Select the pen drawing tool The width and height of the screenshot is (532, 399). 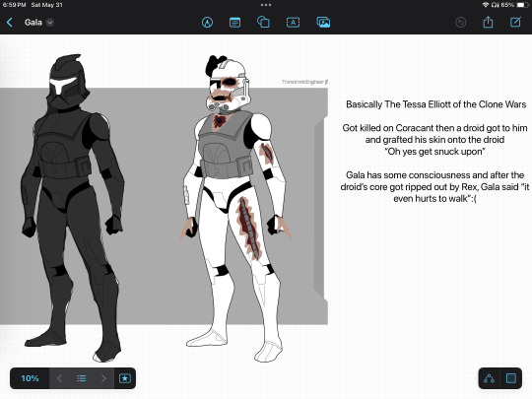tap(207, 23)
